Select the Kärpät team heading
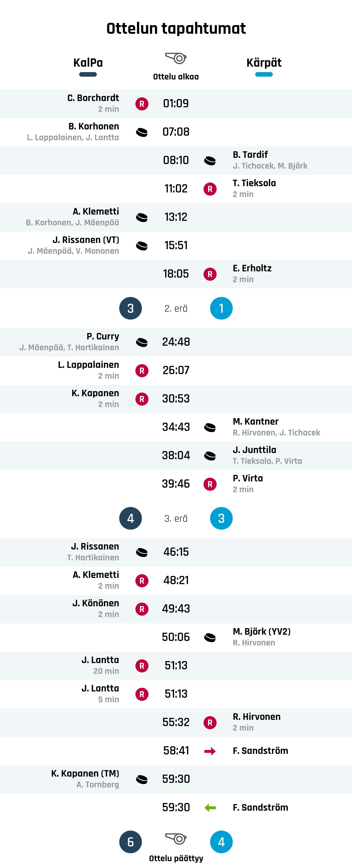Image resolution: width=352 pixels, height=868 pixels. (x=264, y=63)
